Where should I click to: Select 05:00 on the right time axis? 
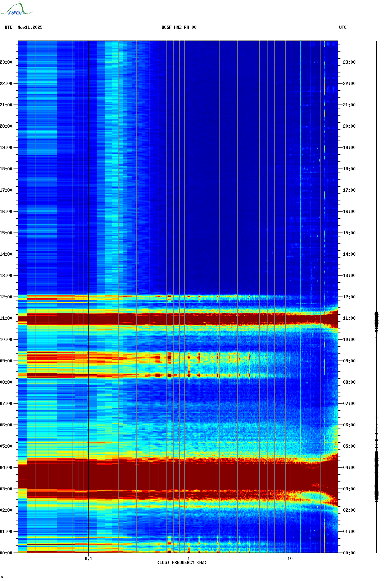pyautogui.click(x=349, y=446)
